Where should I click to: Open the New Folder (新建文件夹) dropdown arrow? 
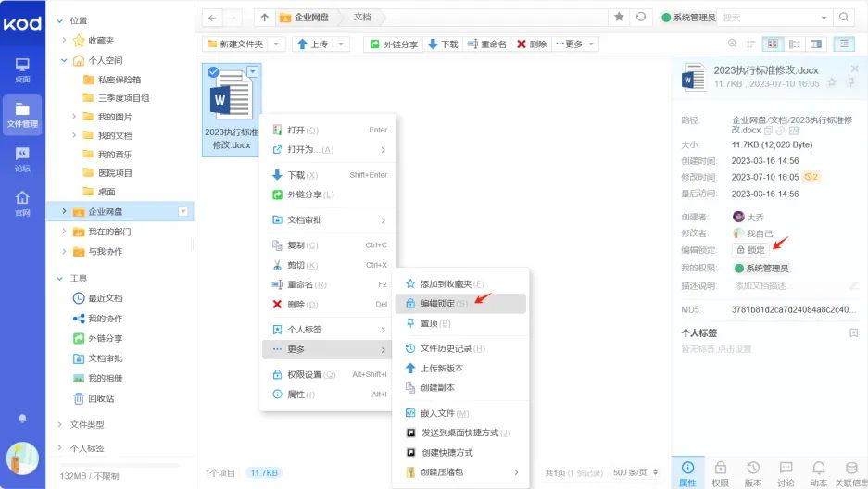(x=276, y=44)
